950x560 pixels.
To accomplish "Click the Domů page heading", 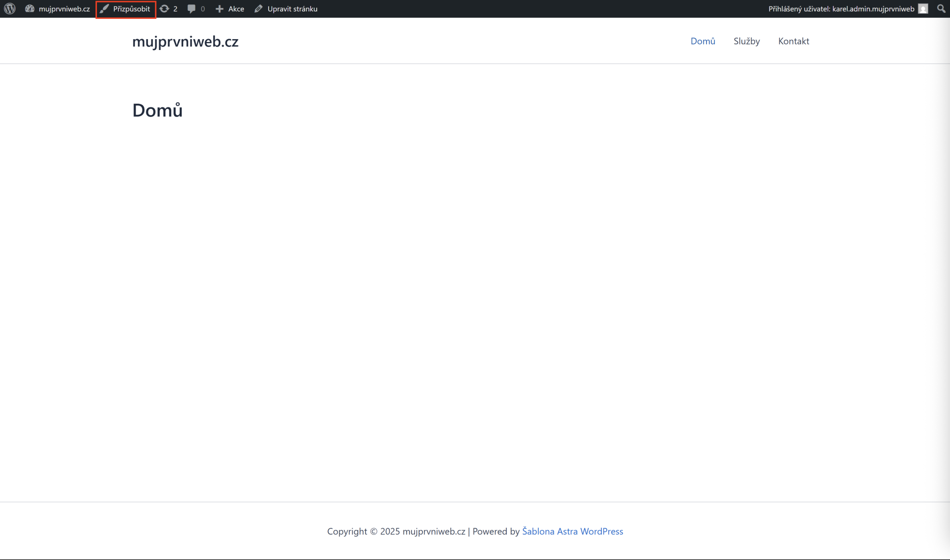I will click(157, 110).
